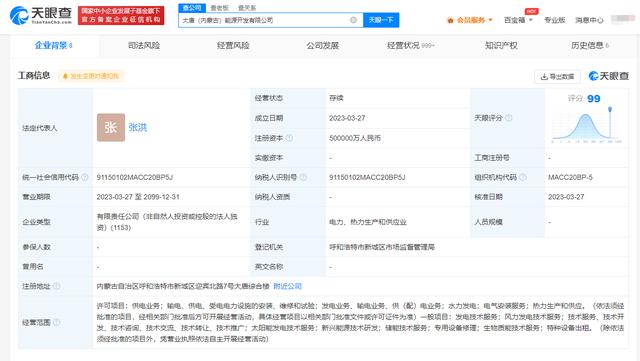Click the 天眼一下 search button
Image resolution: width=640 pixels, height=361 pixels.
(381, 20)
